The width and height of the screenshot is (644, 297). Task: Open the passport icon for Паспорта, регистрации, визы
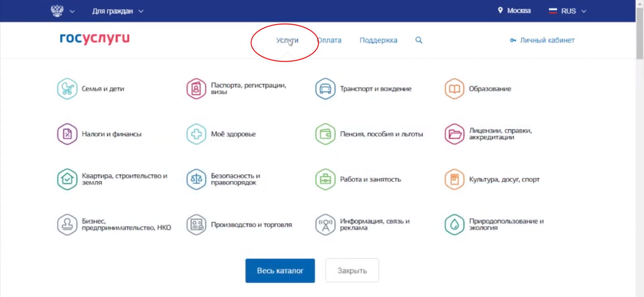[x=196, y=89]
